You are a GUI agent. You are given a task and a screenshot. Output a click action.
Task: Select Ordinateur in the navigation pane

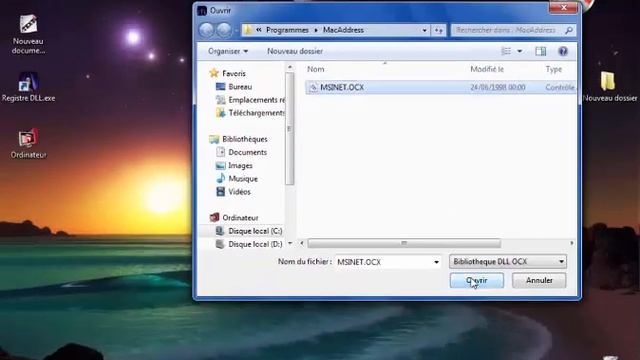point(240,218)
